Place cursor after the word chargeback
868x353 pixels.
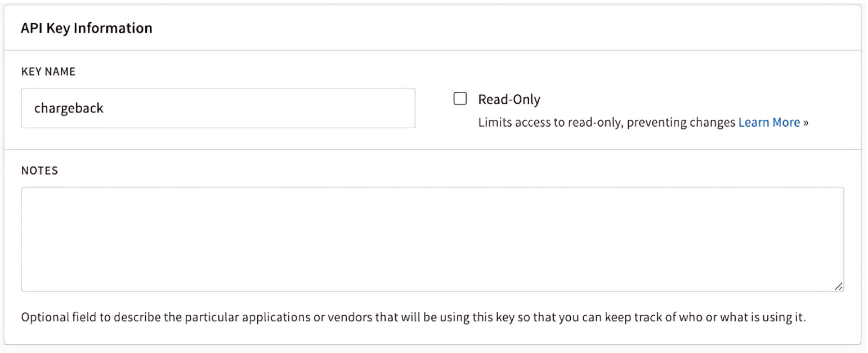[105, 108]
